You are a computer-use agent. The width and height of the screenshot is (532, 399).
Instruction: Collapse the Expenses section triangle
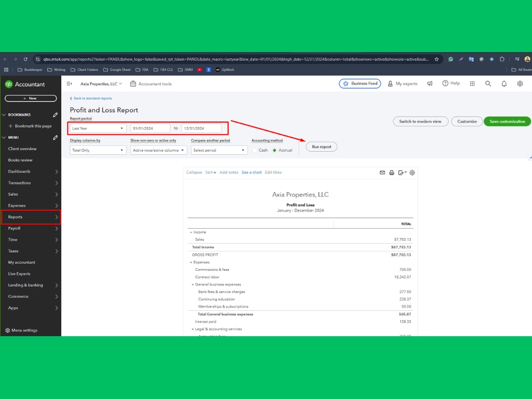pos(191,262)
